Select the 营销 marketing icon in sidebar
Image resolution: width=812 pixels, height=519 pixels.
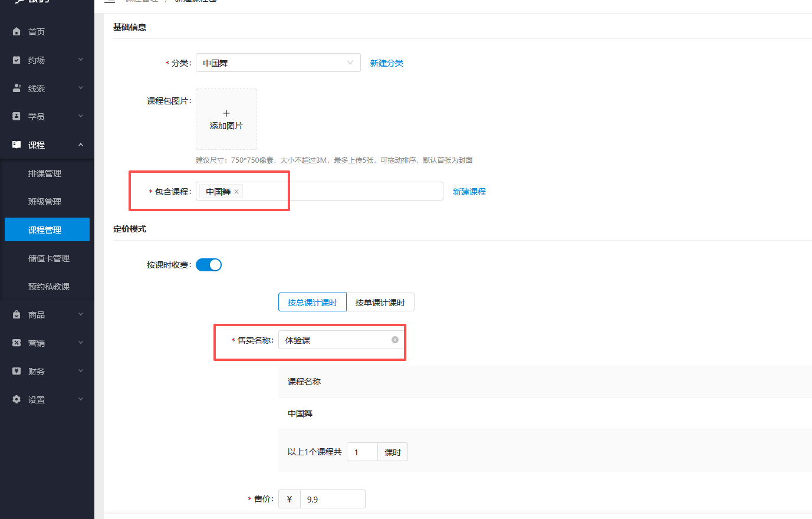tap(15, 343)
